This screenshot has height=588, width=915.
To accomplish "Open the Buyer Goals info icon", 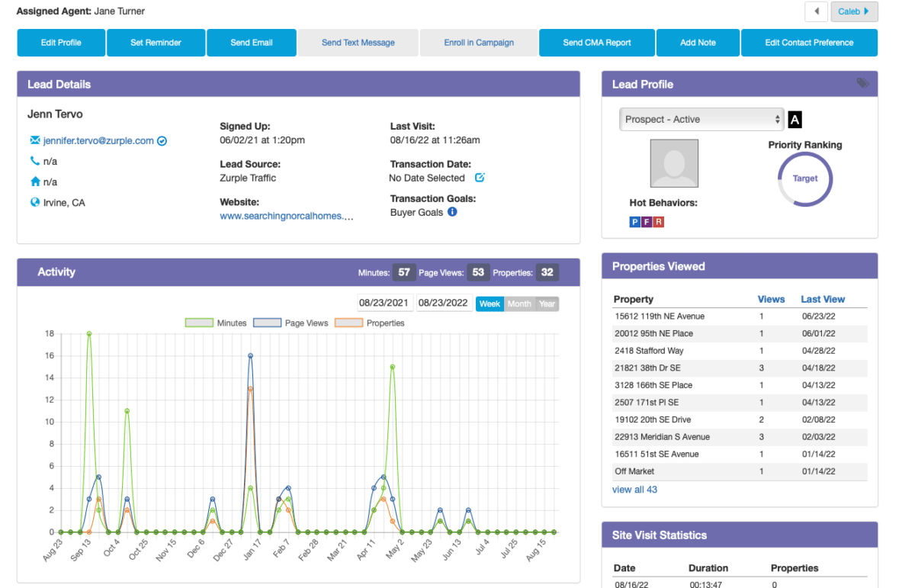I will (452, 212).
